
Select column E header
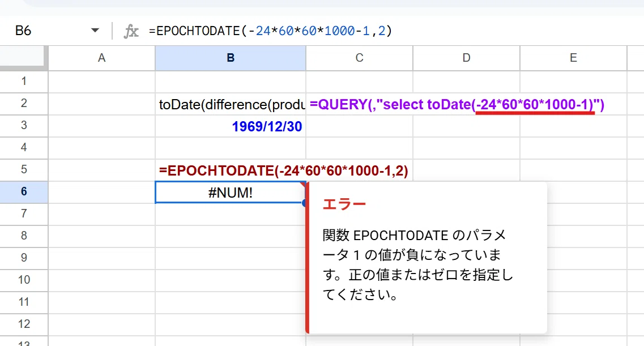click(x=573, y=58)
